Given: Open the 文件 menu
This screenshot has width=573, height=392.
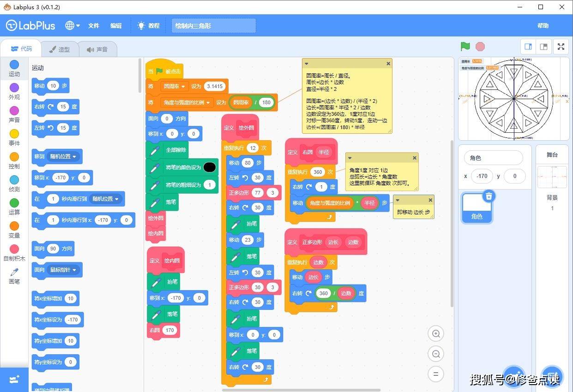Looking at the screenshot, I should point(94,26).
